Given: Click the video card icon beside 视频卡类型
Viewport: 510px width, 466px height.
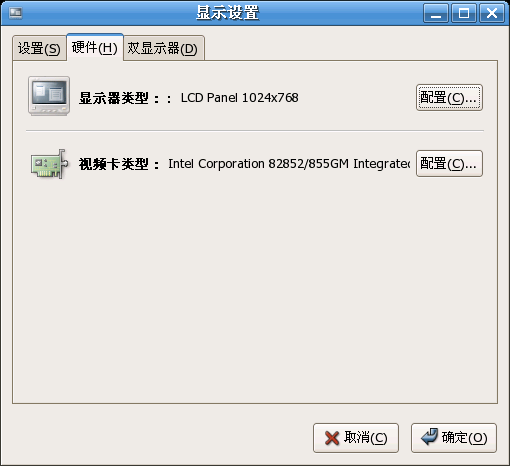Looking at the screenshot, I should click(x=49, y=164).
